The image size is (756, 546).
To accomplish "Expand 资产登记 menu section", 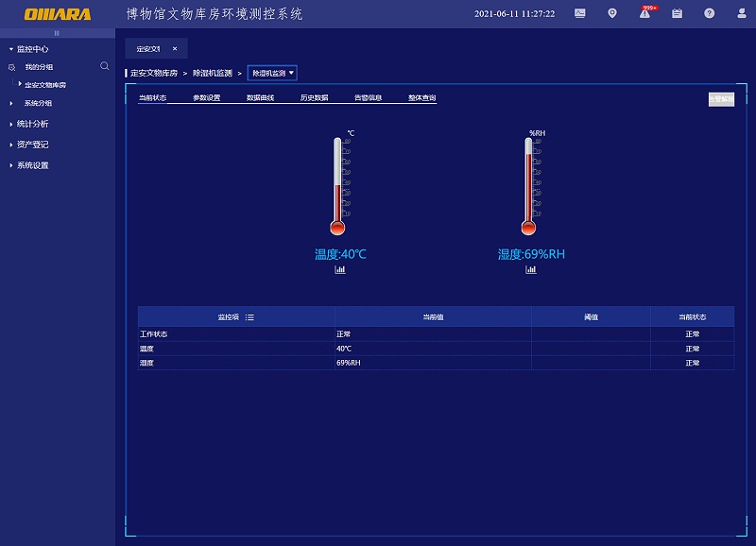I will click(x=32, y=145).
